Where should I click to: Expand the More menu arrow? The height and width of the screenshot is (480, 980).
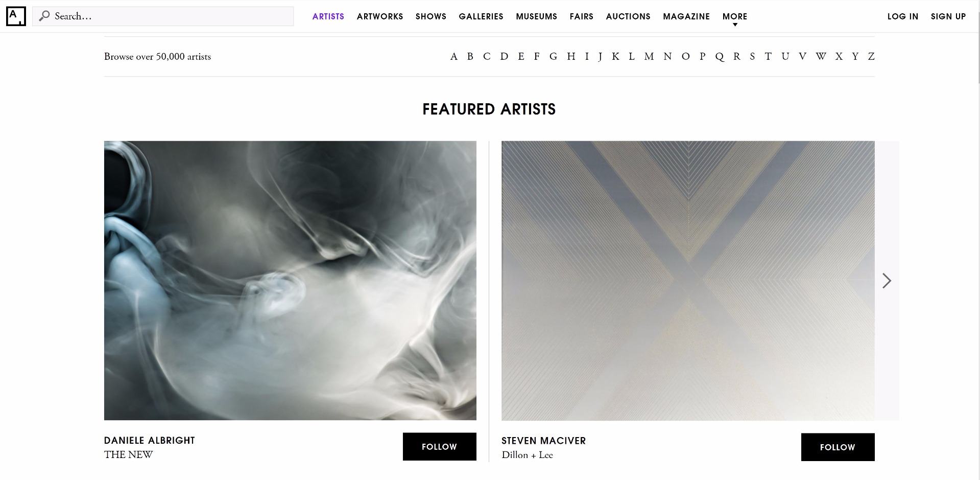click(x=735, y=25)
